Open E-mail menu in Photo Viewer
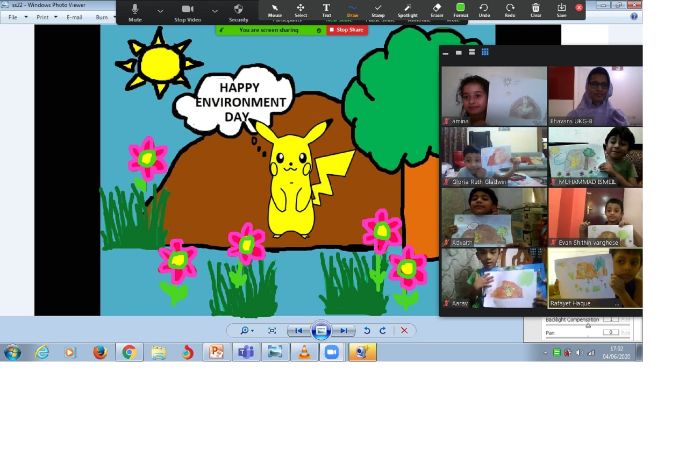700x449 pixels. 75,17
